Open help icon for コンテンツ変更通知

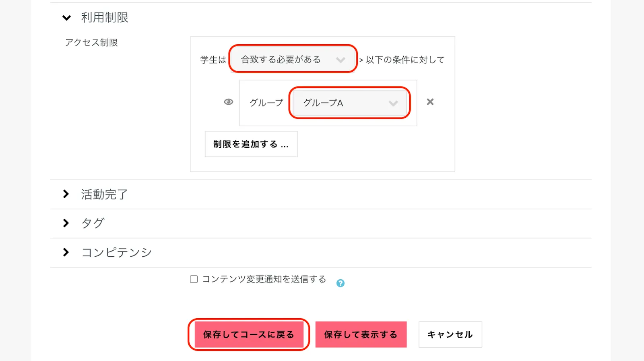[341, 283]
